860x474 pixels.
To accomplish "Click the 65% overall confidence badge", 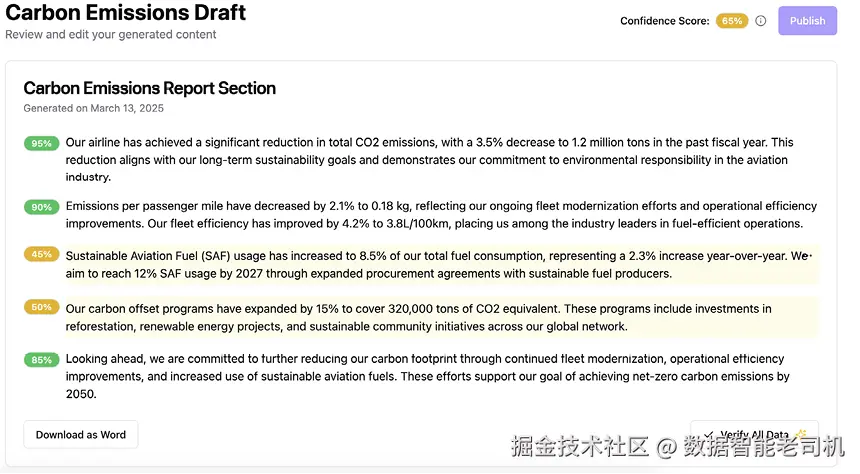I will pyautogui.click(x=732, y=21).
